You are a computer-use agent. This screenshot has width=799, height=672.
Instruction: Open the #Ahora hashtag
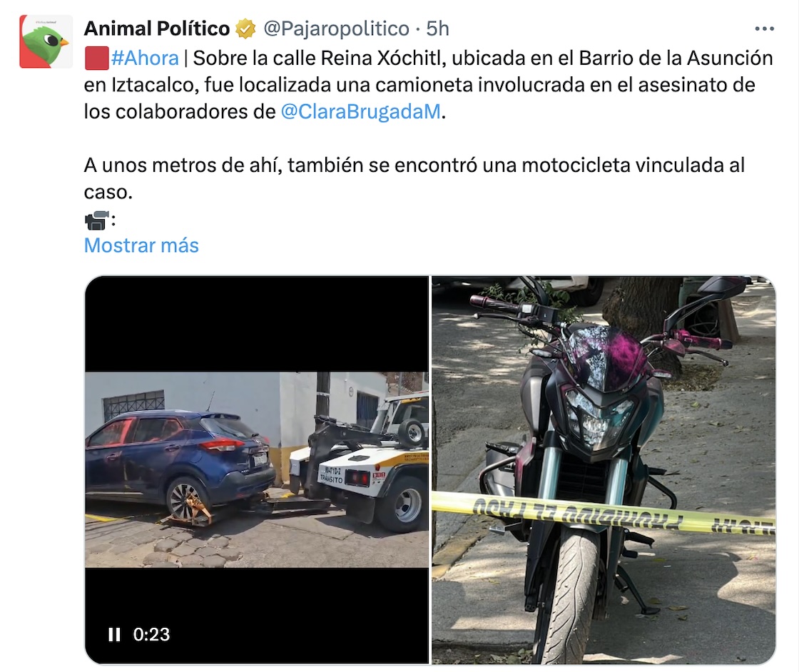coord(145,58)
